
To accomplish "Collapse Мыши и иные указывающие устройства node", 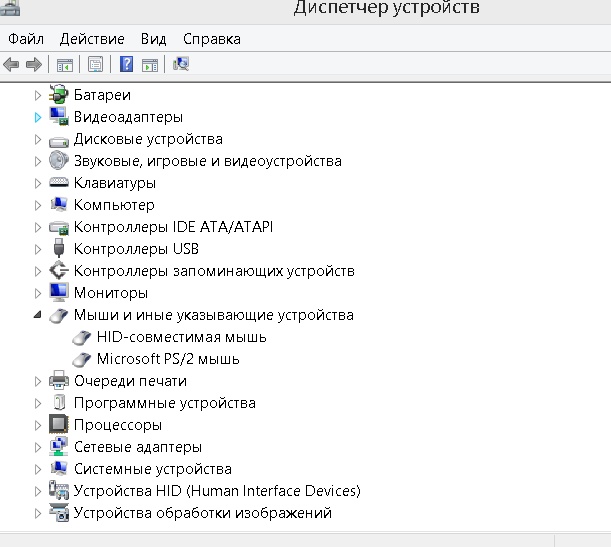I will coord(38,315).
